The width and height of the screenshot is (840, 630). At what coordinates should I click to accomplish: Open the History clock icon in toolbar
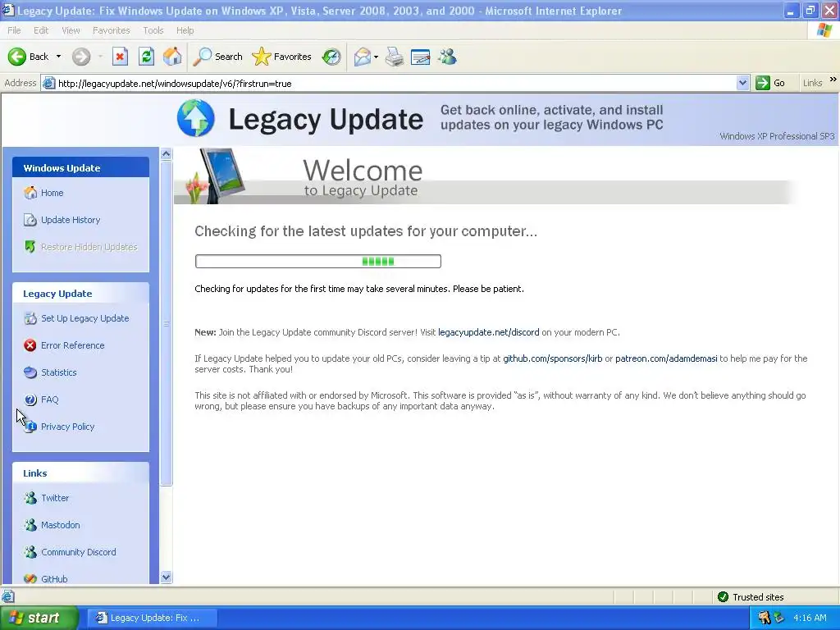coord(331,57)
